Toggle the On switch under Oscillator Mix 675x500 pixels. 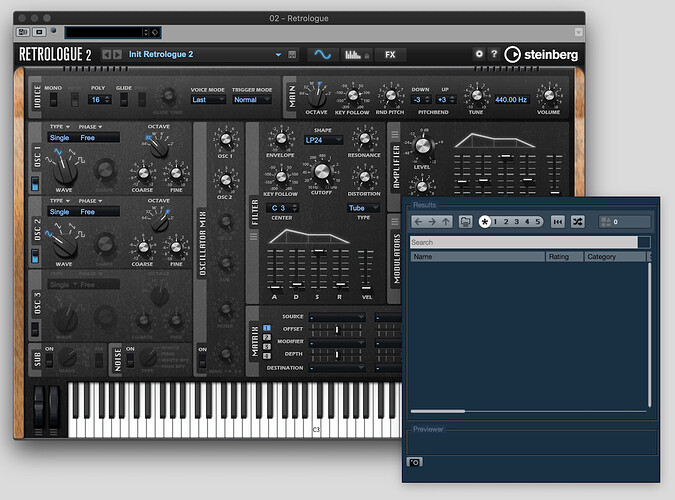pyautogui.click(x=202, y=362)
